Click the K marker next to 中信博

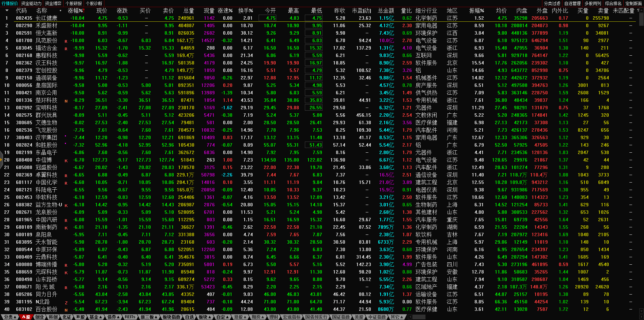point(66,161)
